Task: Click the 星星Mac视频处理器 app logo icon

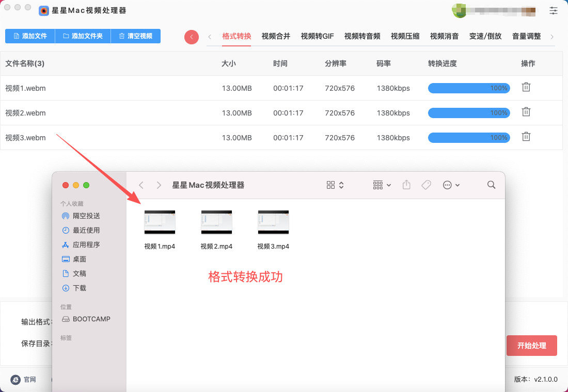Action: tap(44, 10)
